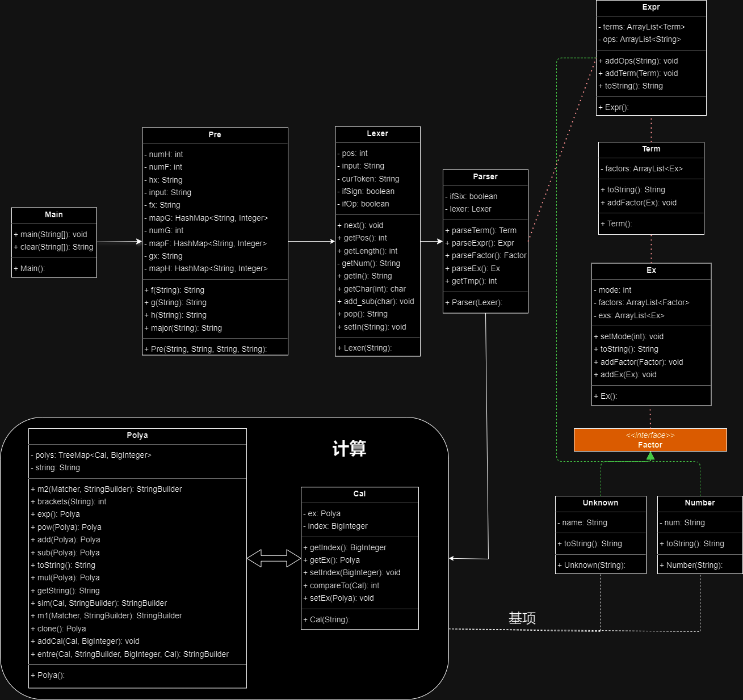Screen dimensions: 743x700
Task: Select the Lexer class title
Action: coord(377,134)
